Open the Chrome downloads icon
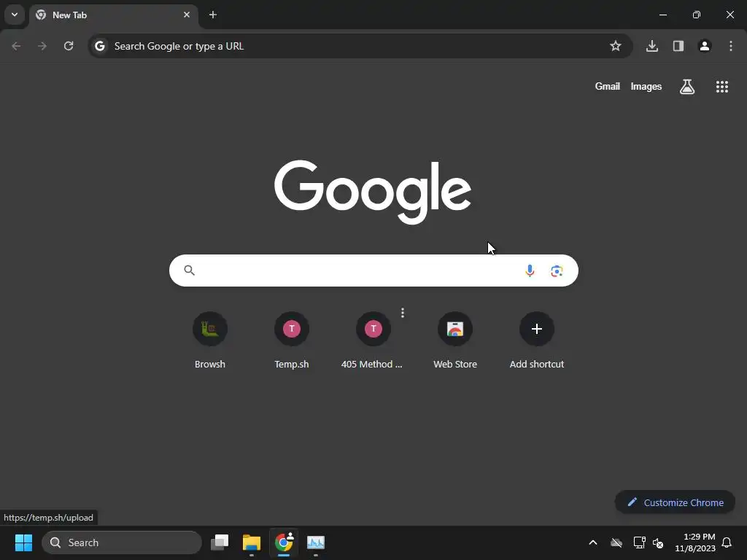This screenshot has height=560, width=747. coord(652,46)
